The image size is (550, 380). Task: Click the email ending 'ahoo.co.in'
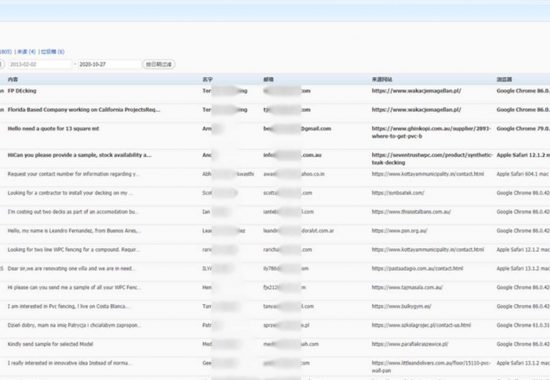point(294,174)
